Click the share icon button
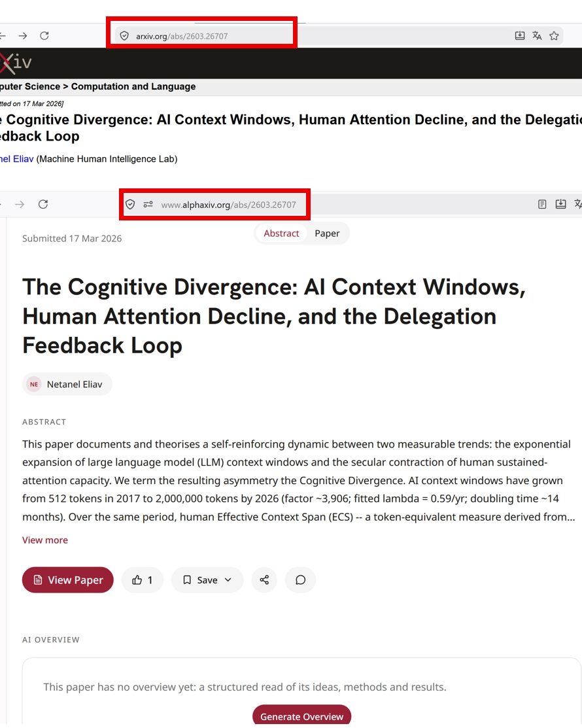The width and height of the screenshot is (582, 728). [264, 580]
